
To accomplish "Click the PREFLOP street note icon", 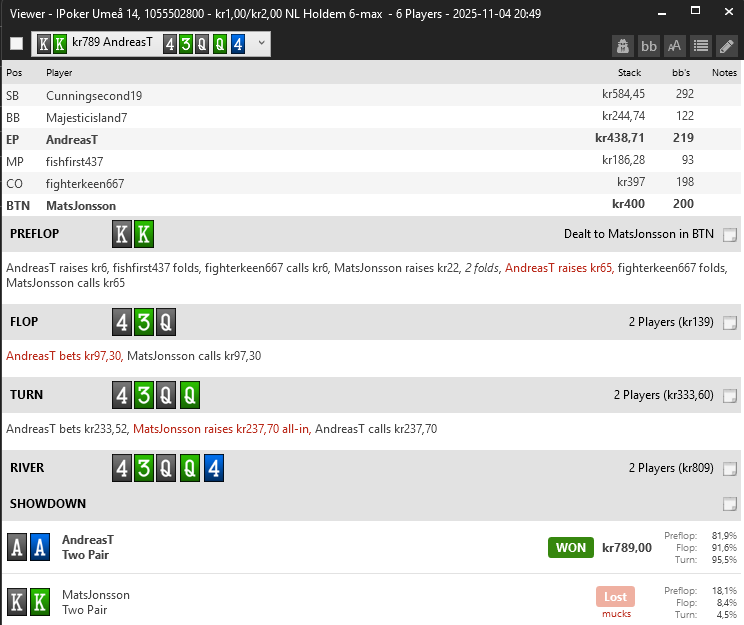I will tap(730, 235).
